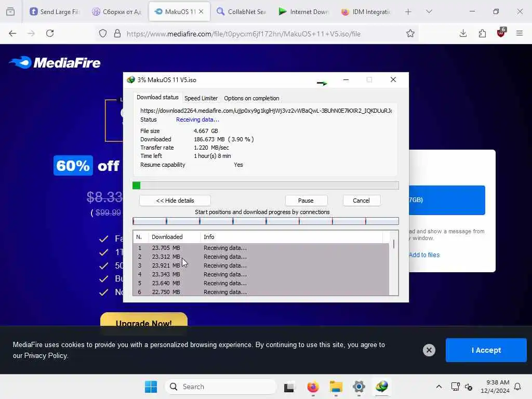This screenshot has width=532, height=399.
Task: Select connection row 2 with 23.312 MB
Action: (261, 257)
